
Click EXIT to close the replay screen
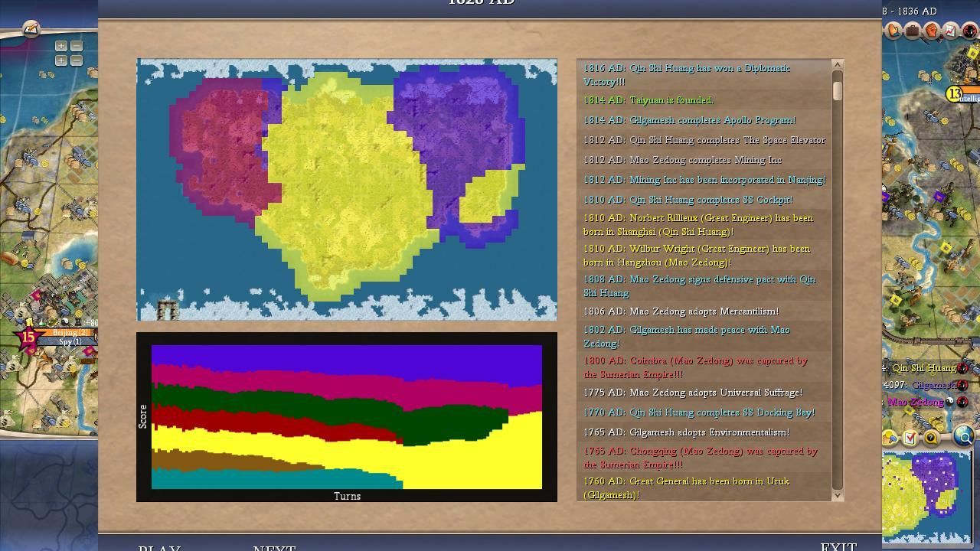pyautogui.click(x=838, y=546)
